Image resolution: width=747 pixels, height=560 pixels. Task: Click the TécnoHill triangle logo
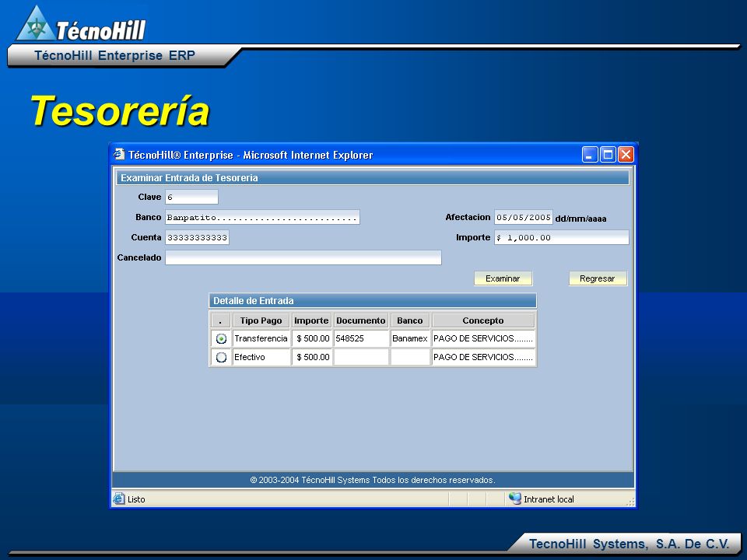pyautogui.click(x=35, y=24)
